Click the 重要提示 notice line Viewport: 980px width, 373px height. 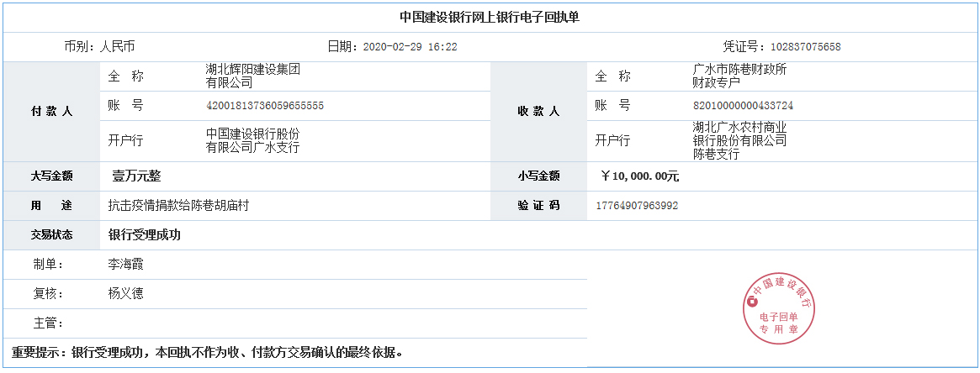(x=207, y=353)
